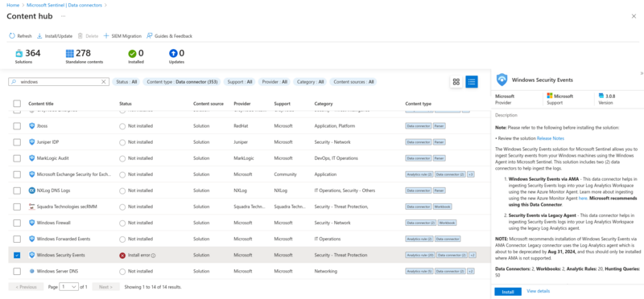This screenshot has width=644, height=299.
Task: Check the Microsoft Exchange Security row checkbox
Action: pos(17,174)
